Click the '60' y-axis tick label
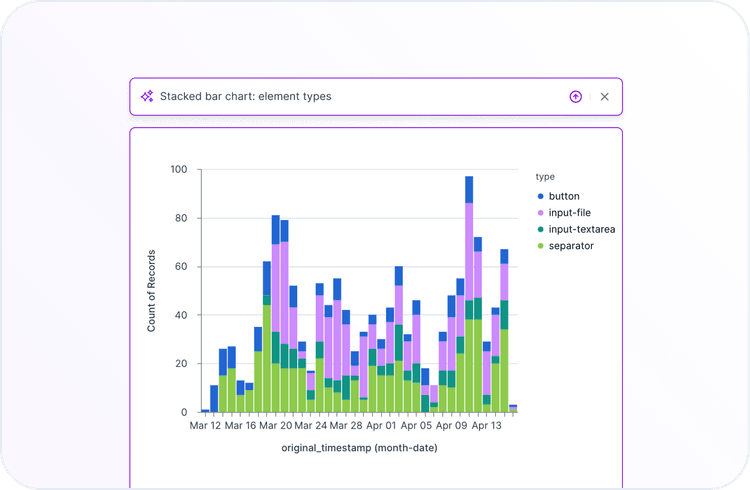This screenshot has width=750, height=490. click(x=181, y=267)
